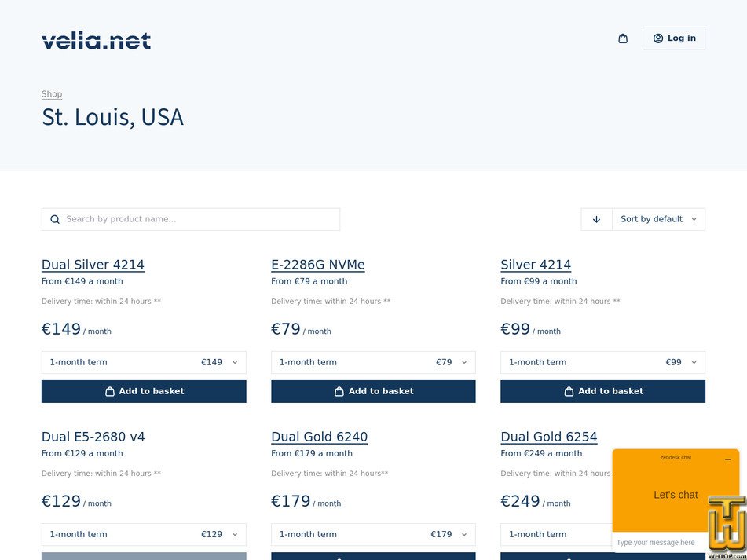Open the Sort by default dropdown

(x=658, y=220)
